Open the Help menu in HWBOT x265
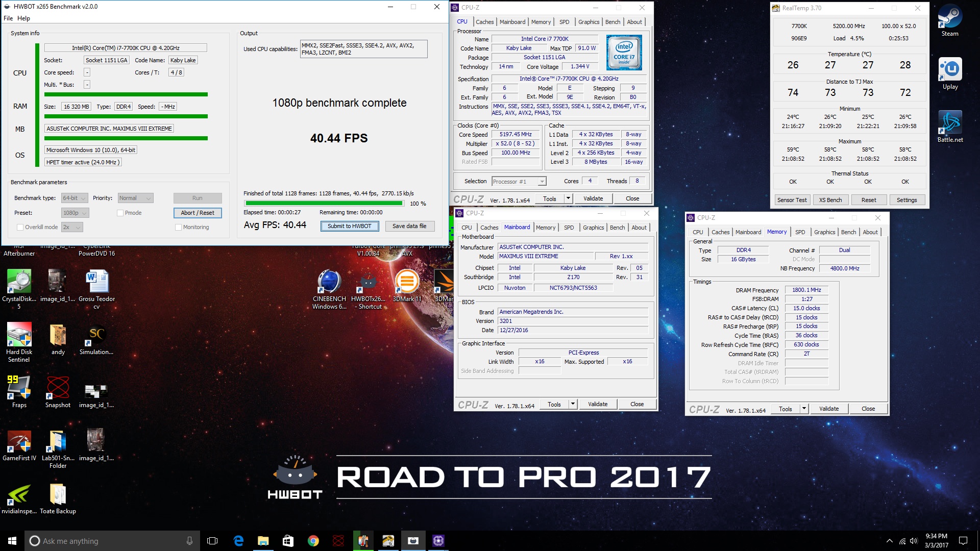 click(x=23, y=18)
